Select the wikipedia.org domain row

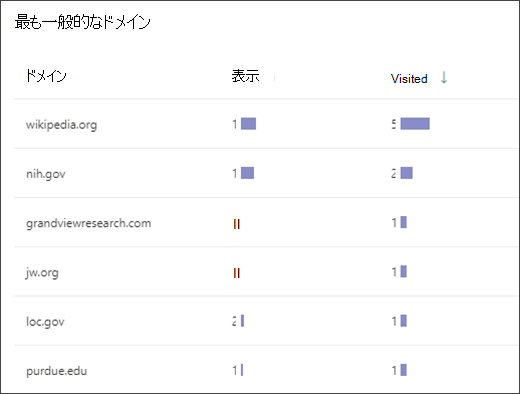click(x=266, y=124)
